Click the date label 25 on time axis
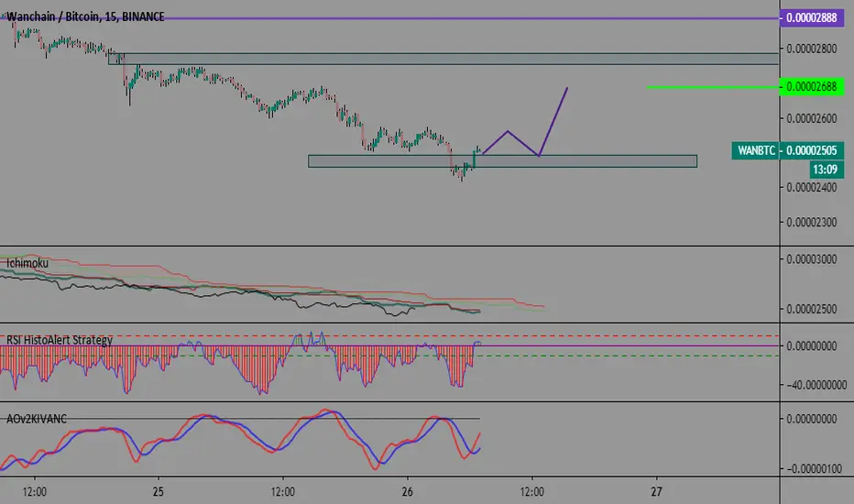 coord(158,492)
